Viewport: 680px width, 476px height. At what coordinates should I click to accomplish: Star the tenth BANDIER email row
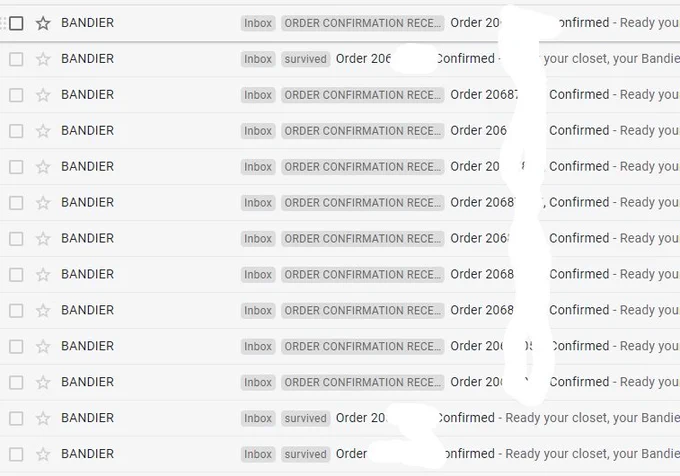tap(43, 347)
